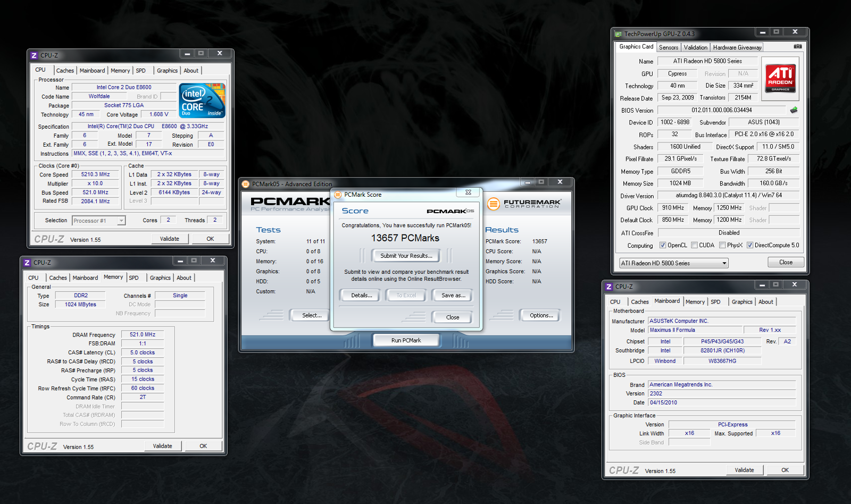851x504 pixels.
Task: Click the Southbridge 82801JR (ICH10R) value
Action: coord(722,351)
